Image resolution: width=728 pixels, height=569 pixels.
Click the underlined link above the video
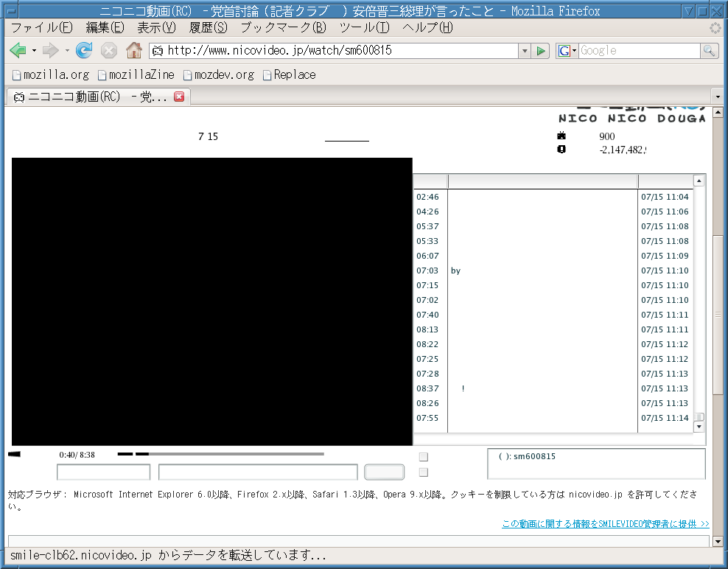347,138
